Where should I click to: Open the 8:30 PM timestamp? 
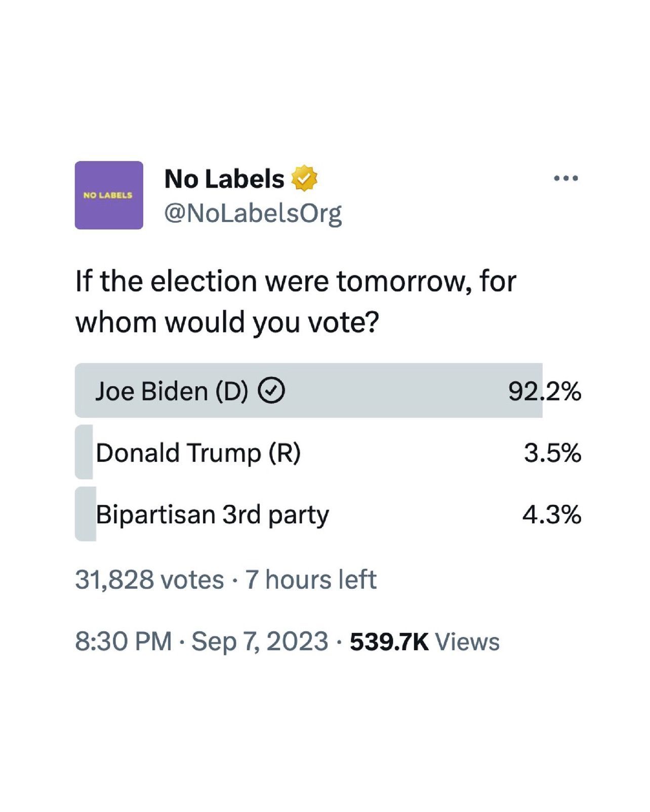124,641
